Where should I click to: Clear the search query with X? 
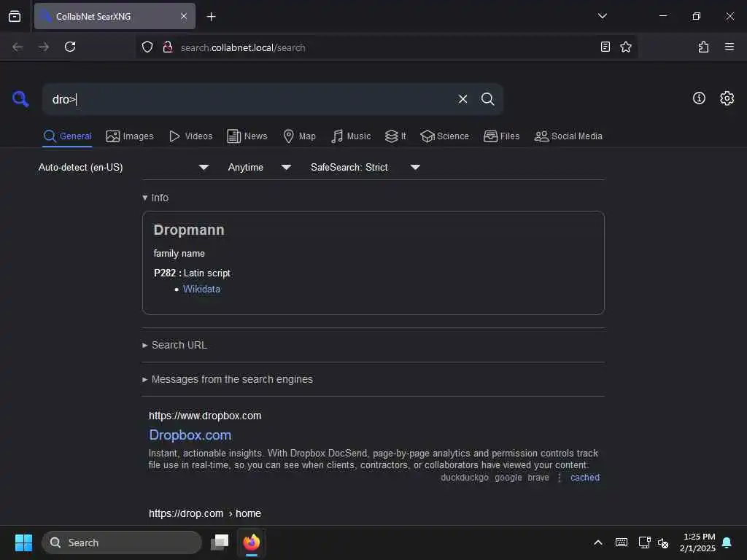(x=462, y=99)
